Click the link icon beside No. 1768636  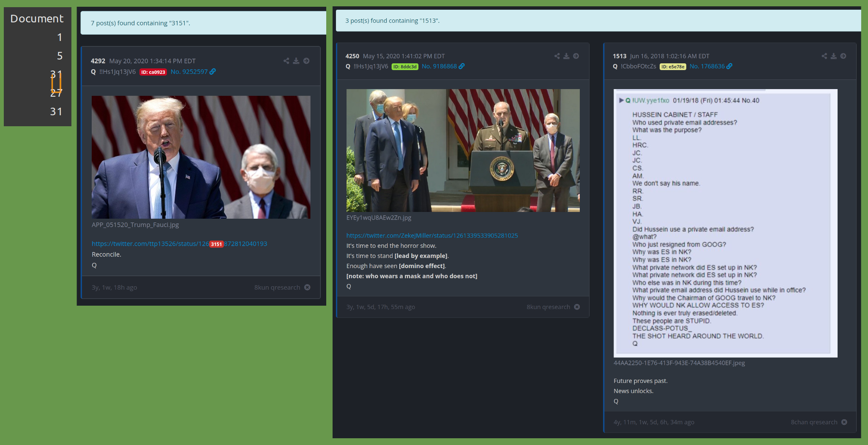729,66
